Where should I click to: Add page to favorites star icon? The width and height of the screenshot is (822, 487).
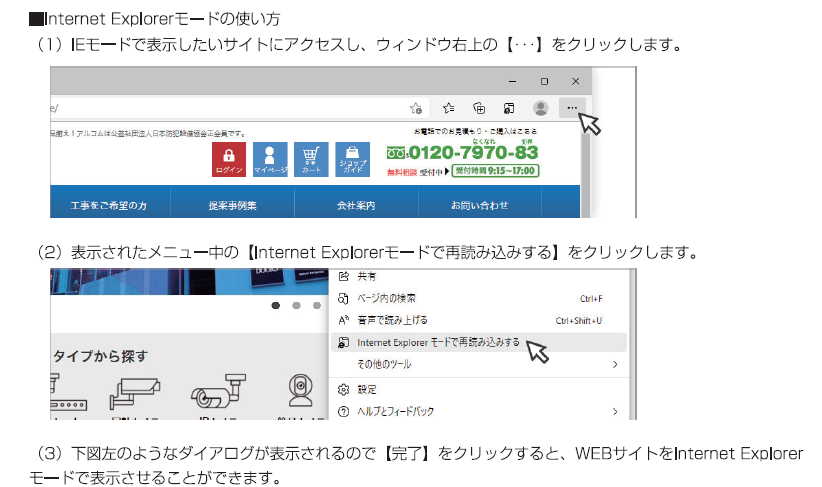(416, 108)
